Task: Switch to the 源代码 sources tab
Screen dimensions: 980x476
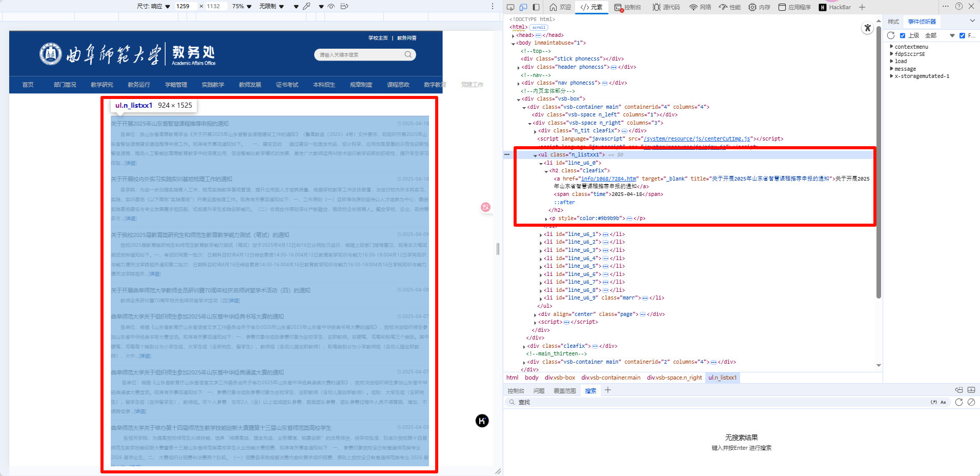Action: coord(666,7)
